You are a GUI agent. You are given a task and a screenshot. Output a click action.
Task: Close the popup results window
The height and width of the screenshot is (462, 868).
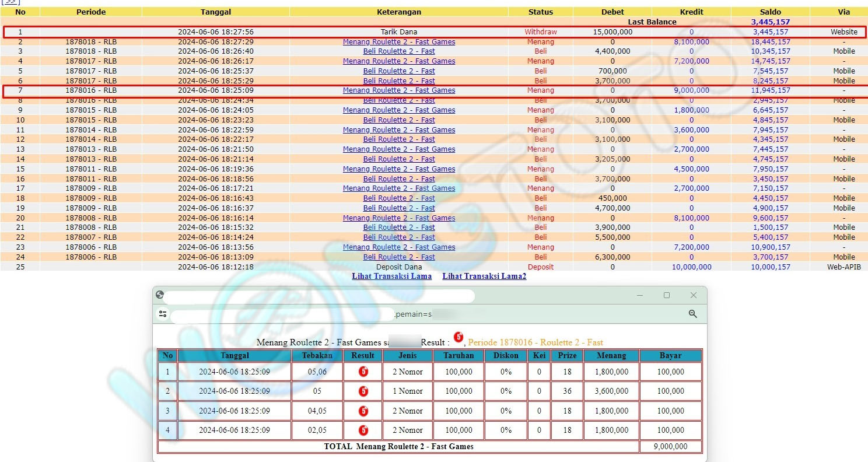693,295
